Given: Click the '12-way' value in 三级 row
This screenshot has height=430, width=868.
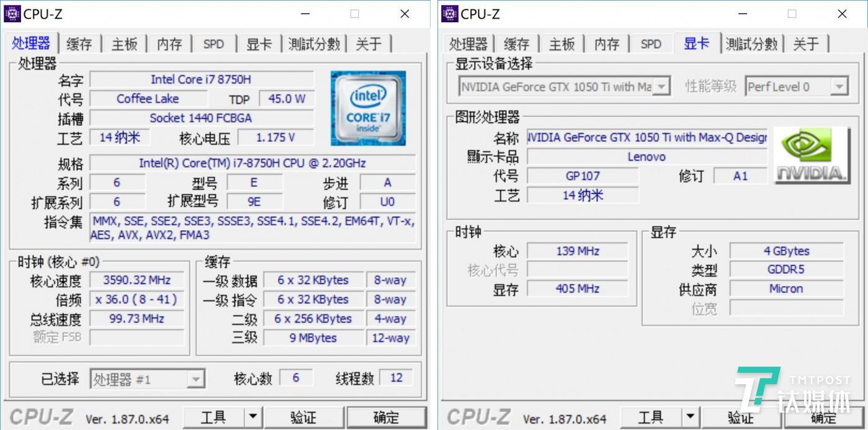Looking at the screenshot, I should (x=391, y=338).
